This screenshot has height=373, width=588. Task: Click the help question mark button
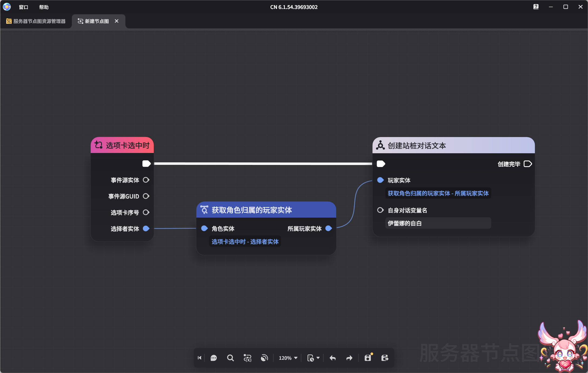(x=536, y=7)
